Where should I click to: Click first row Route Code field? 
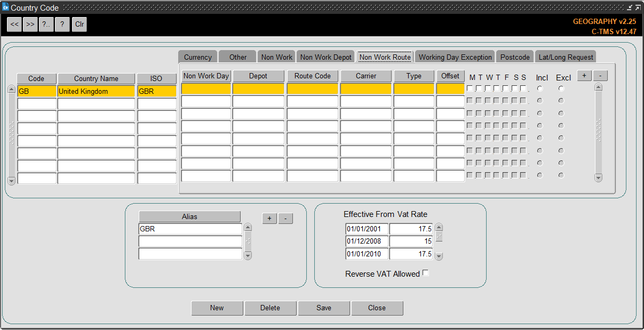coord(313,89)
